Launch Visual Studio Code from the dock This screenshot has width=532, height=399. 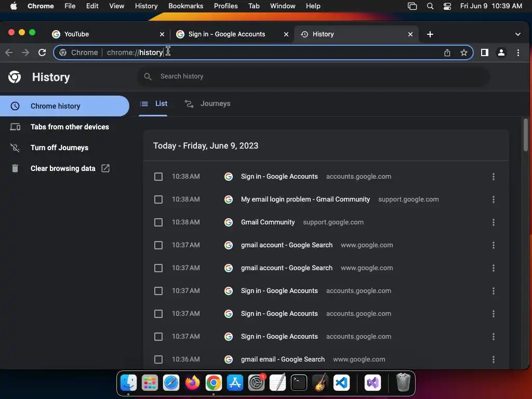[x=341, y=383]
